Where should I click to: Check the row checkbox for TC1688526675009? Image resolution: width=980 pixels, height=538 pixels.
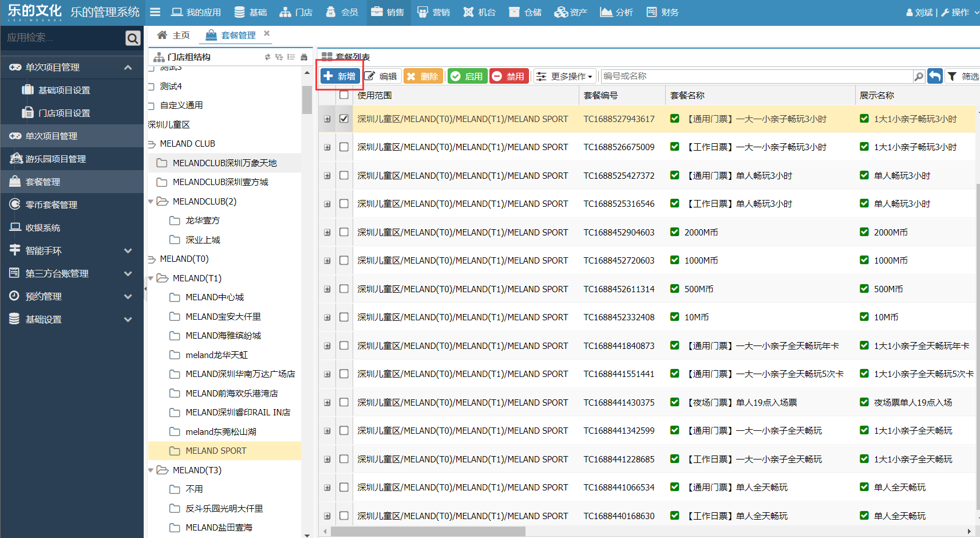click(344, 147)
